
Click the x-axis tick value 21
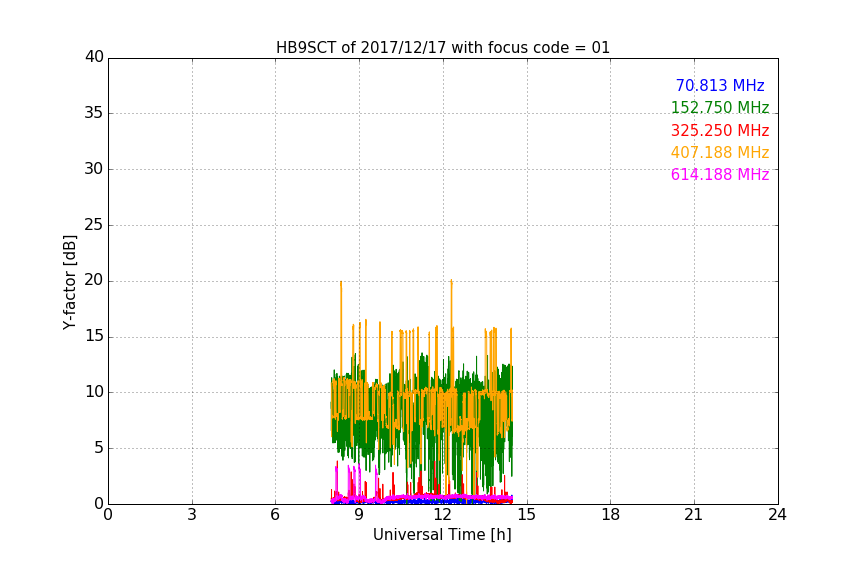[x=694, y=515]
